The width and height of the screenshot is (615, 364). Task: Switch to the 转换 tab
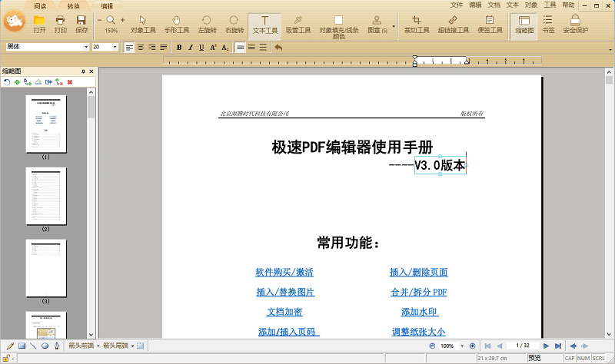(73, 5)
